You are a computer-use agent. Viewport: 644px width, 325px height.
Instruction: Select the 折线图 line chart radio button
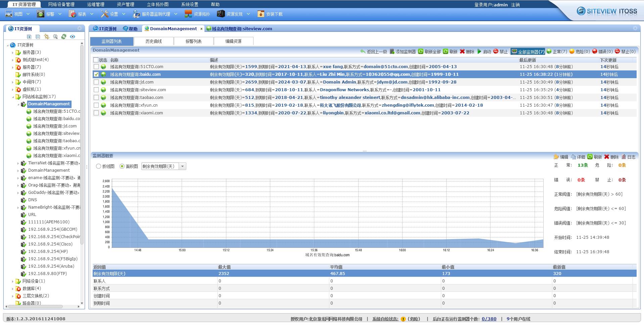tap(98, 166)
